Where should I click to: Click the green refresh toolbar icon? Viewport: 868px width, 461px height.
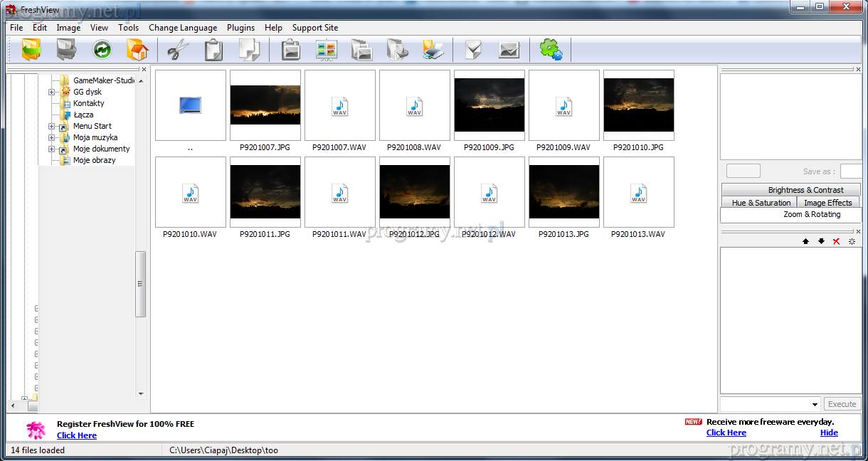102,50
